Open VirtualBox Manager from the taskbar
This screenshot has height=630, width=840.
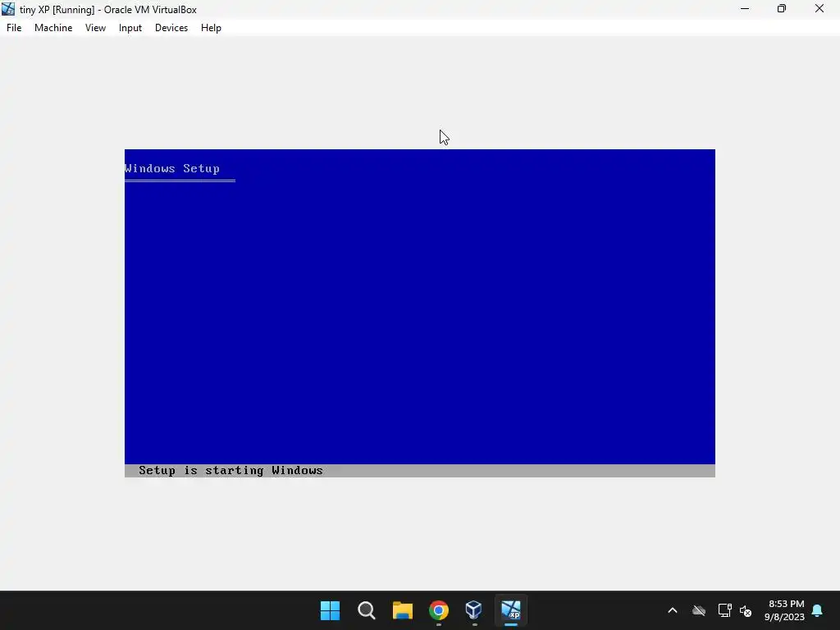click(474, 610)
